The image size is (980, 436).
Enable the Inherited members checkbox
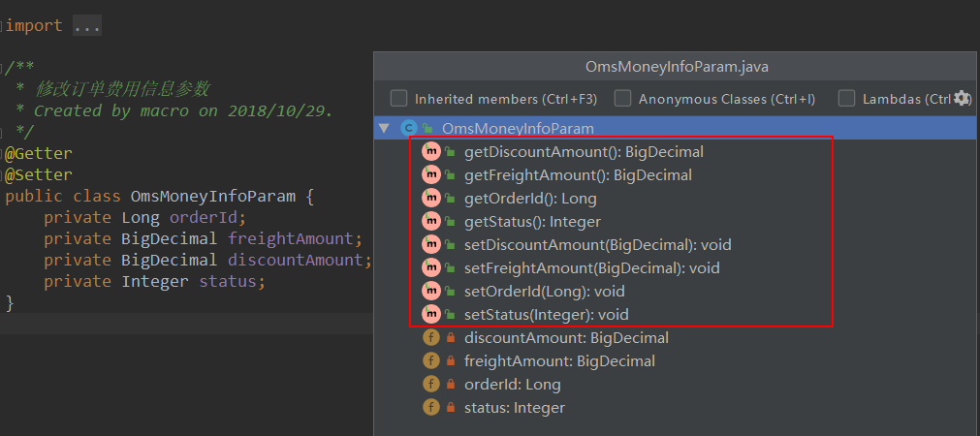tap(398, 99)
